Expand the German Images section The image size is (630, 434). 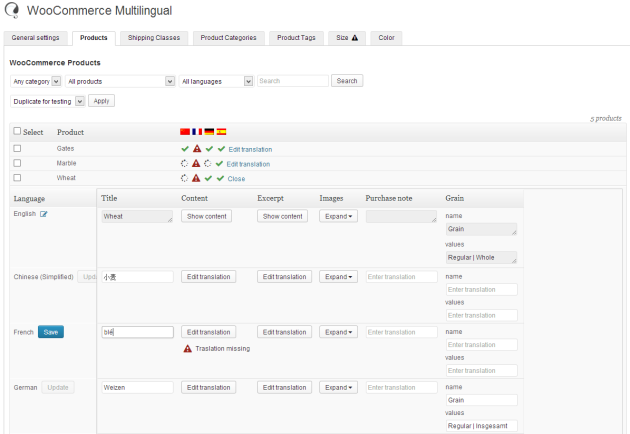click(338, 387)
